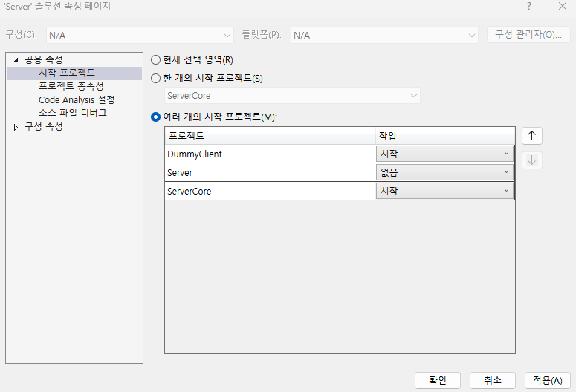Image resolution: width=576 pixels, height=392 pixels.
Task: Open 구성 관리자 button
Action: point(528,35)
